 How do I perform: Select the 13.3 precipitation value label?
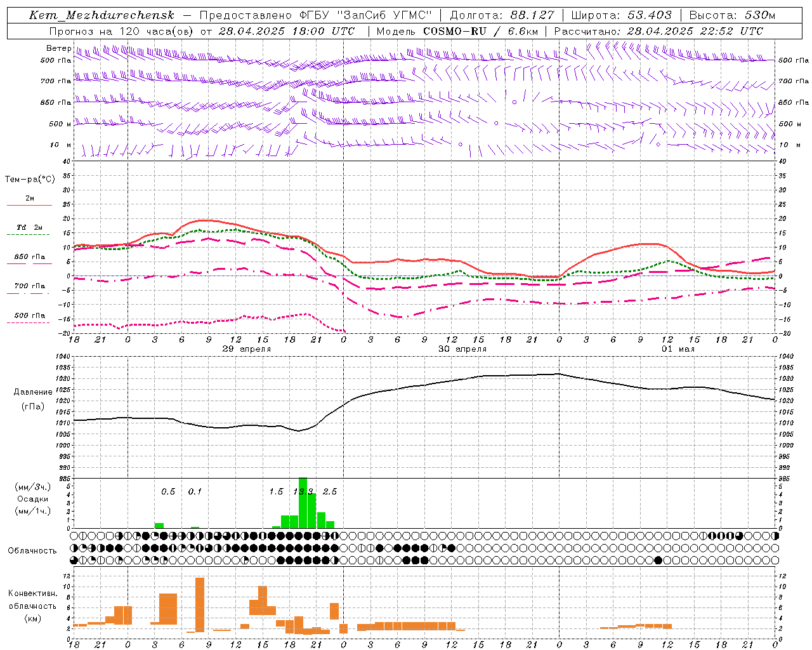coord(303,491)
